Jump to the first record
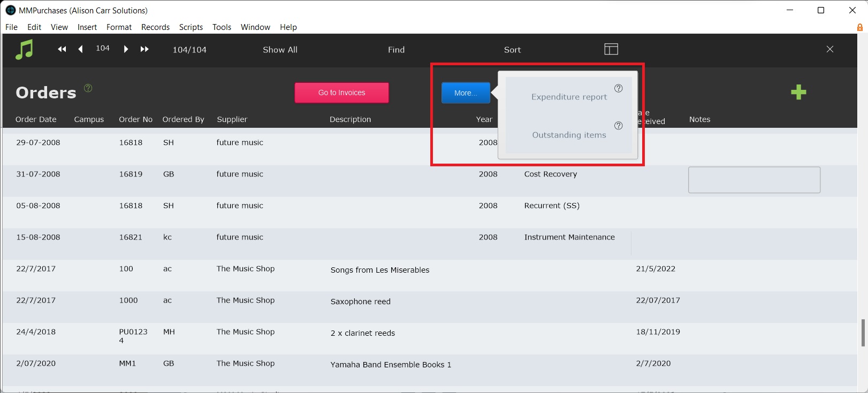This screenshot has height=393, width=868. 62,49
